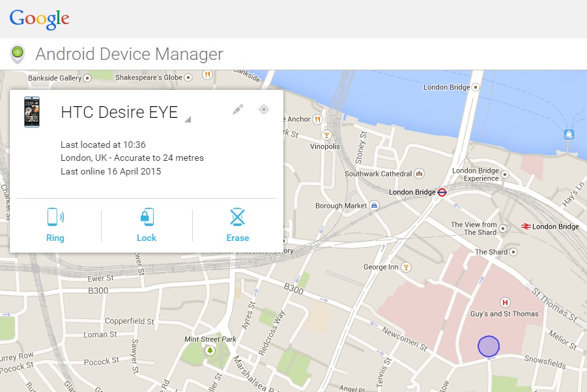Viewport: 587px width, 392px height.
Task: Click the Ring phone icon
Action: [55, 217]
